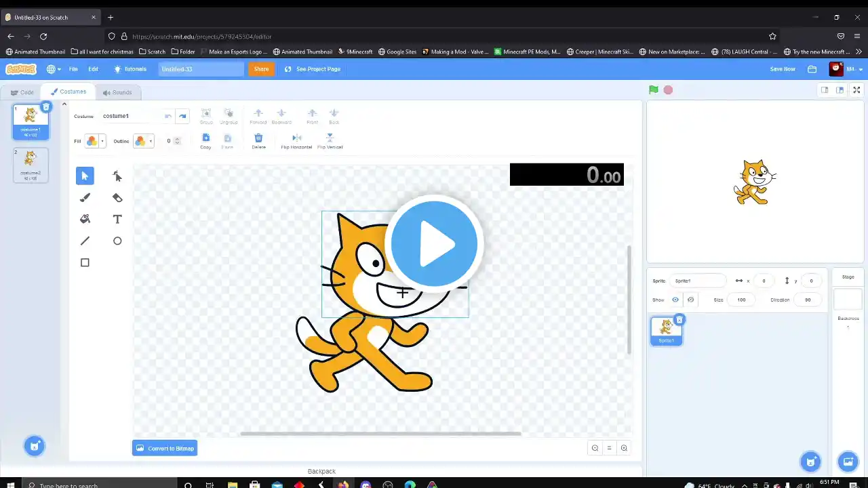Click the Ungroup icon

click(x=229, y=113)
